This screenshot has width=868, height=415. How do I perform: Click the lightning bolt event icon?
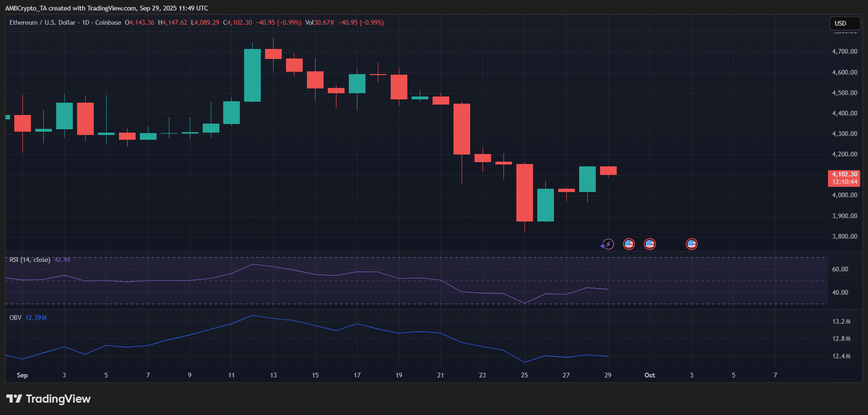click(607, 244)
